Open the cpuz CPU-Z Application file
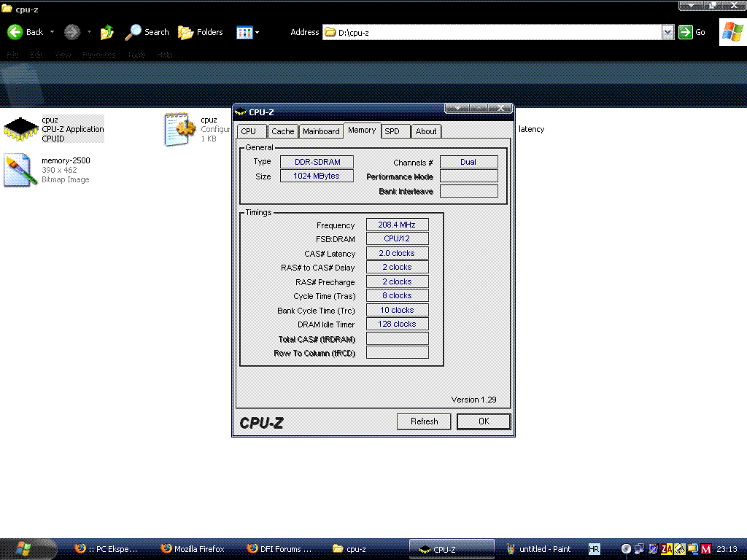 (20, 129)
